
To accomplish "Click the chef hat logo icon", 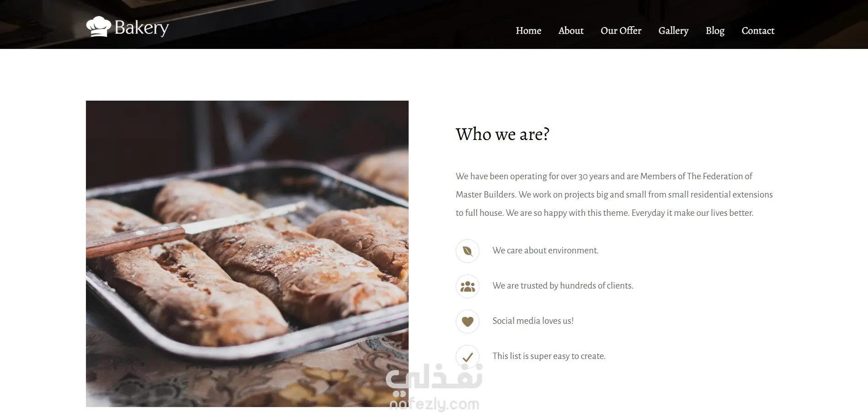I will tap(99, 27).
